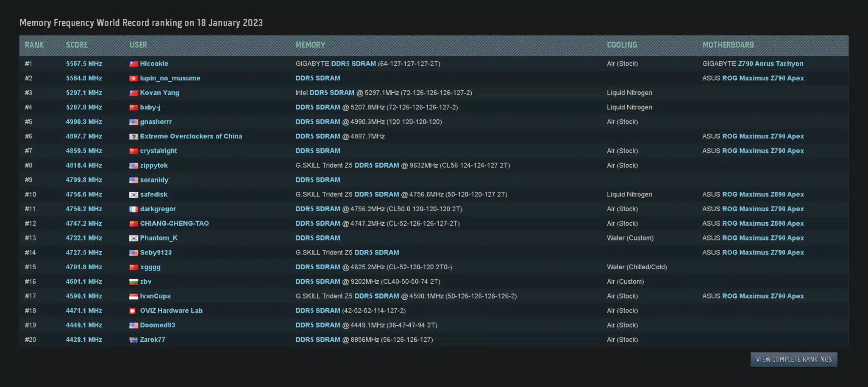
Task: Click the flag icon beside Hicookie
Action: [x=134, y=64]
